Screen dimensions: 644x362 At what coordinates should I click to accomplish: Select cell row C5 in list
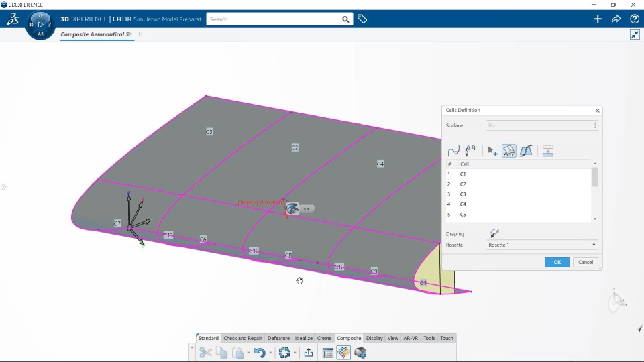pyautogui.click(x=519, y=215)
